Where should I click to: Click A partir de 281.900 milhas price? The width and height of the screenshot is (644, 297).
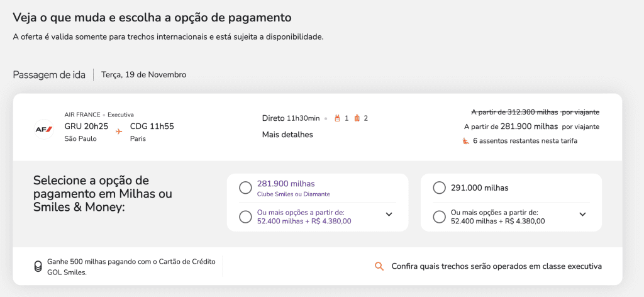click(511, 126)
